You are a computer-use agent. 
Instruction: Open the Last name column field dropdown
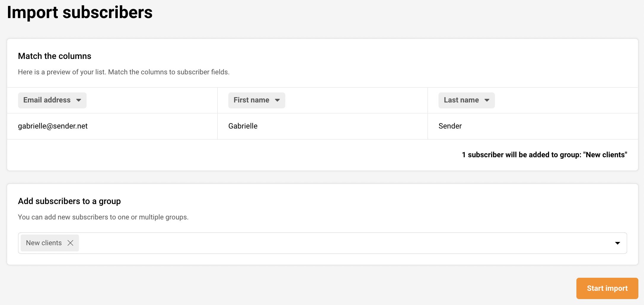461,100
